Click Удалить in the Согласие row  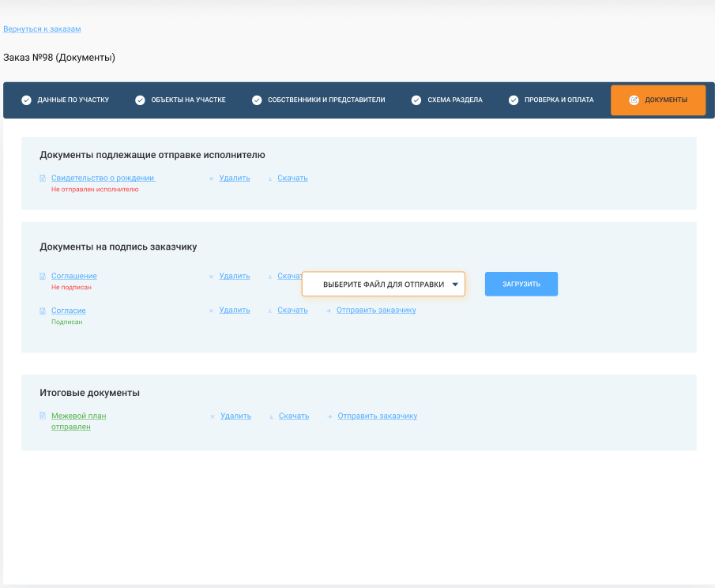[235, 310]
